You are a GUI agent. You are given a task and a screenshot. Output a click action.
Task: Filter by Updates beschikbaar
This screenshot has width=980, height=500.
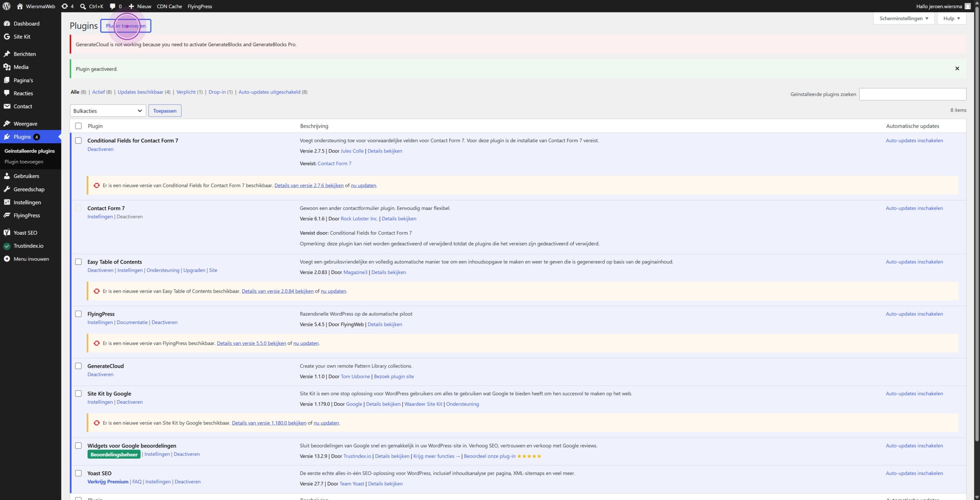140,92
